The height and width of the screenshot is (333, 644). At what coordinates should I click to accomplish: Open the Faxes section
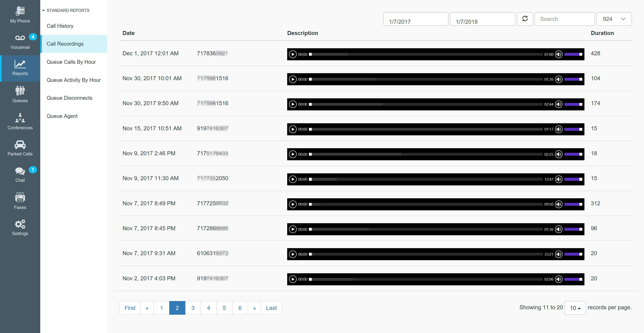(20, 201)
